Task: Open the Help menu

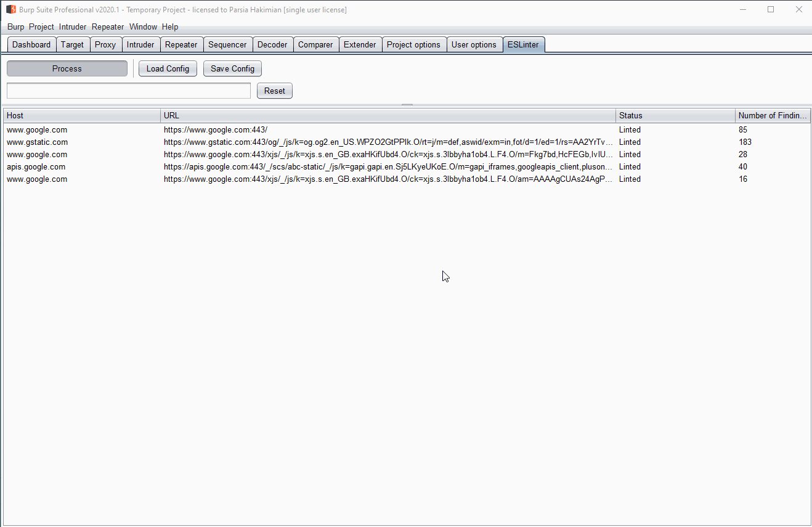Action: (170, 27)
